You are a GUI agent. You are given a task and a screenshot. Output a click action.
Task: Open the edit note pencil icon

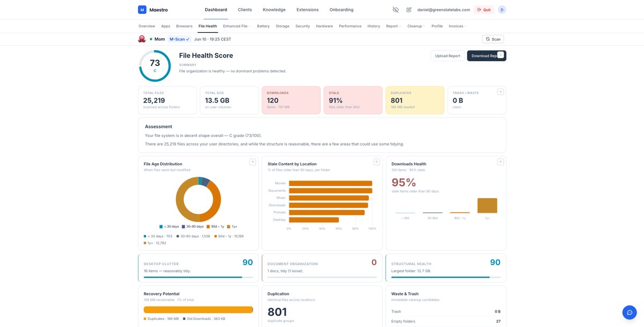pos(409,10)
